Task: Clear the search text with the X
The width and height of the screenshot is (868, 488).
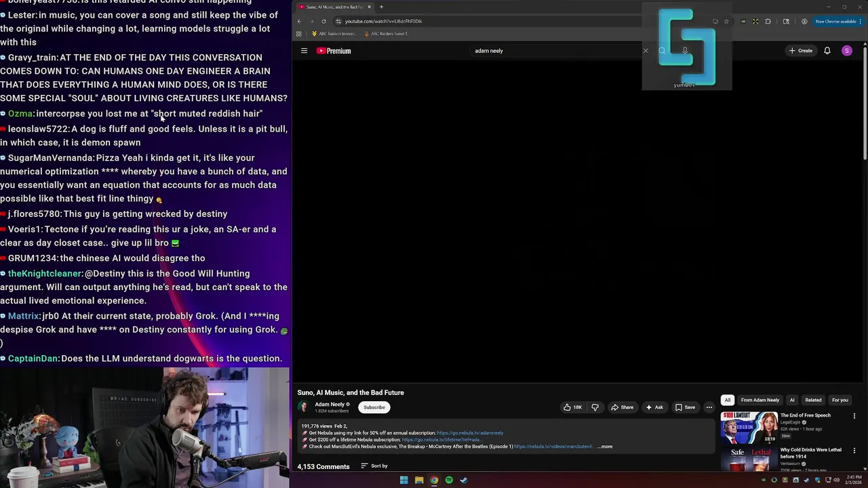Action: (x=646, y=51)
